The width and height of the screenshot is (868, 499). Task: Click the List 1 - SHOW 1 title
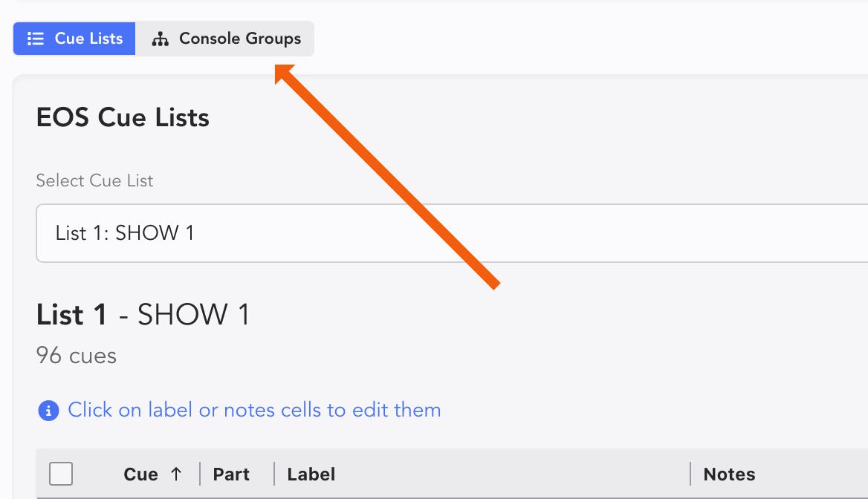pos(143,315)
